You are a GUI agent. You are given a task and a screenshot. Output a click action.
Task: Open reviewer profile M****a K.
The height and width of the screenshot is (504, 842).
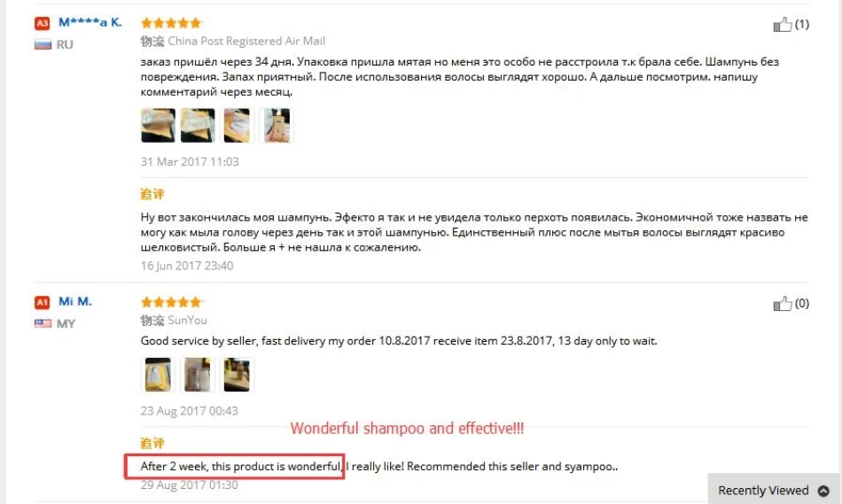[x=90, y=22]
